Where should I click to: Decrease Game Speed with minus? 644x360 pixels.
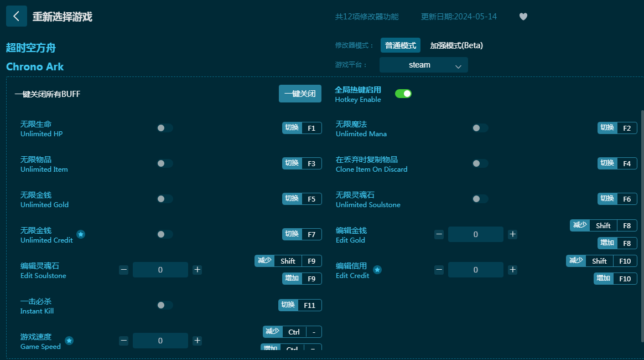[123, 341]
